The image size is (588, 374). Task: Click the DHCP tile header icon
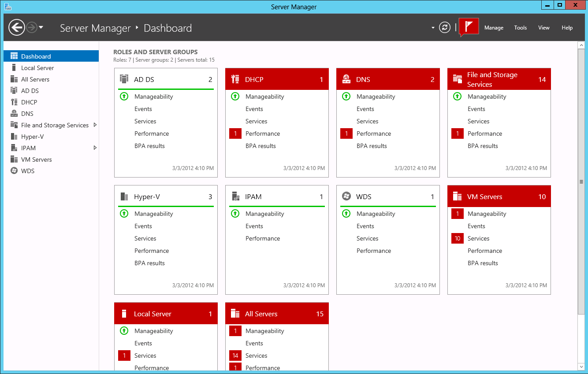(235, 79)
